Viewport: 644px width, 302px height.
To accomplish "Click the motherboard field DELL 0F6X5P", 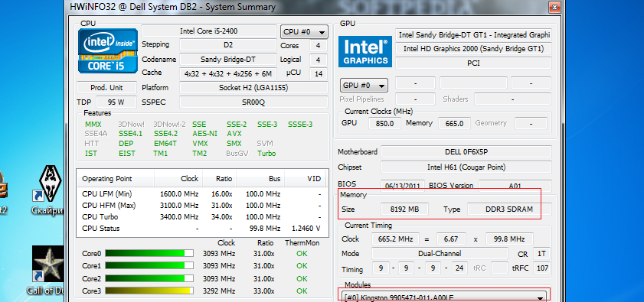I will coord(466,152).
